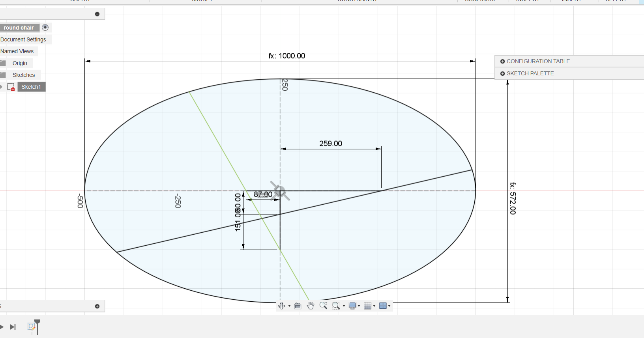Screen dimensions: 644x338
Task: Open Document Settings in the browser
Action: [23, 39]
